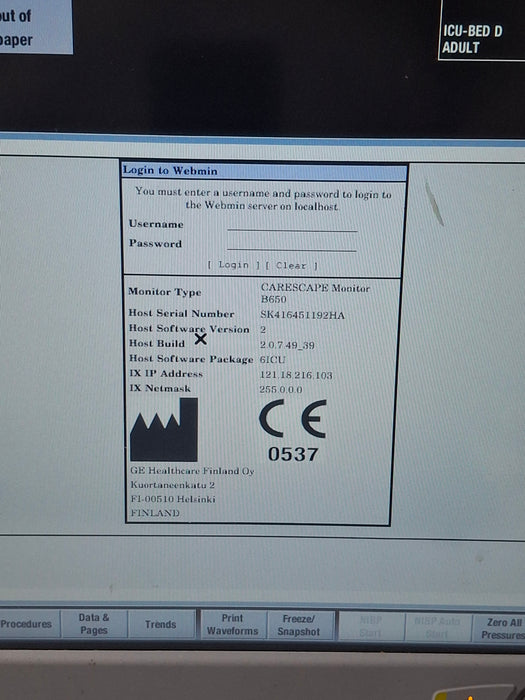525x700 pixels.
Task: Click the Clear button in Webmin dialog
Action: click(x=291, y=265)
